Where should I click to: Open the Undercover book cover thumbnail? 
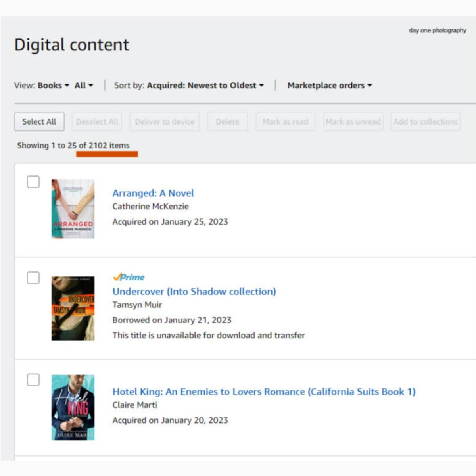tap(73, 309)
